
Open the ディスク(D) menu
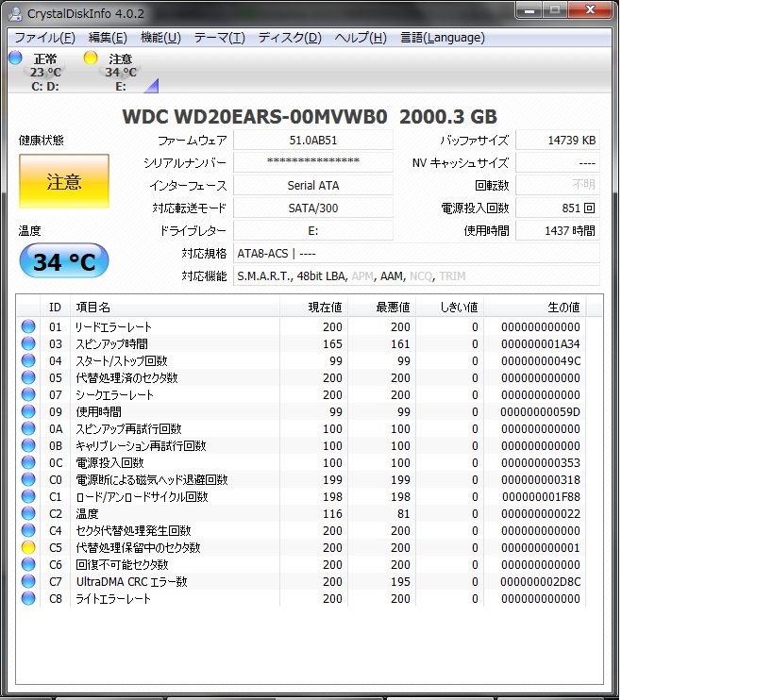click(290, 38)
